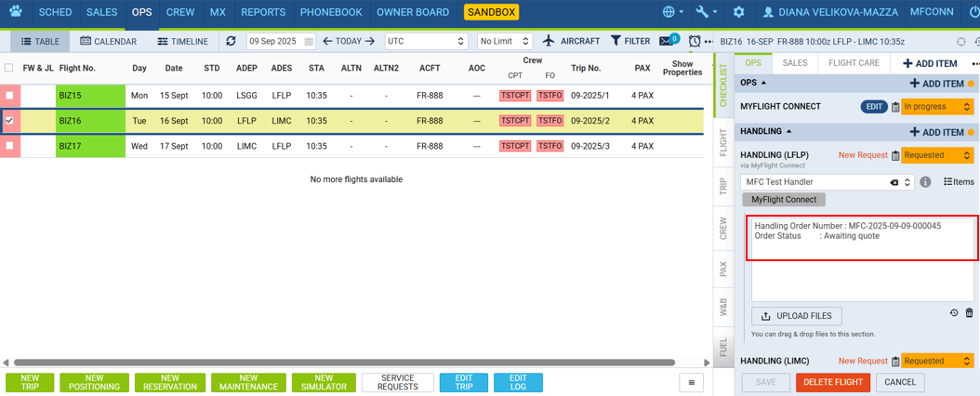Click the info icon beside MFC Test Handler
The image size is (980, 396).
[x=926, y=182]
